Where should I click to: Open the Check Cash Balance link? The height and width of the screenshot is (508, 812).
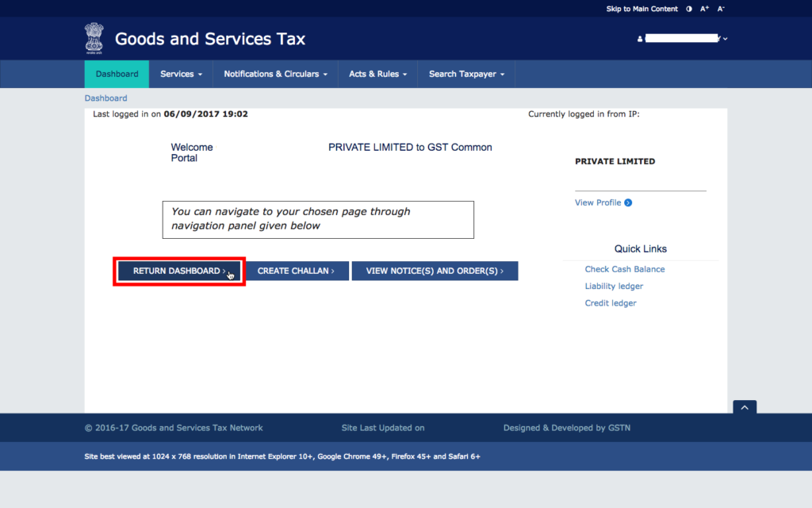(625, 269)
